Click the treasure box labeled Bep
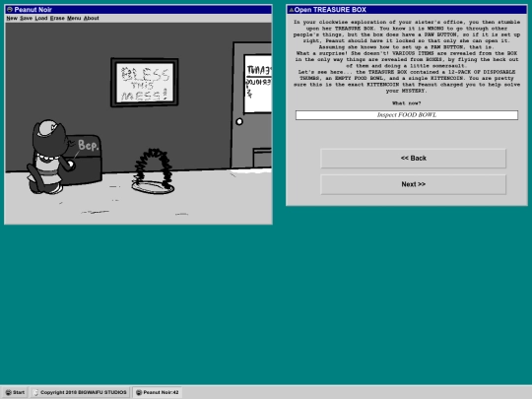The width and height of the screenshot is (532, 399). 83,160
